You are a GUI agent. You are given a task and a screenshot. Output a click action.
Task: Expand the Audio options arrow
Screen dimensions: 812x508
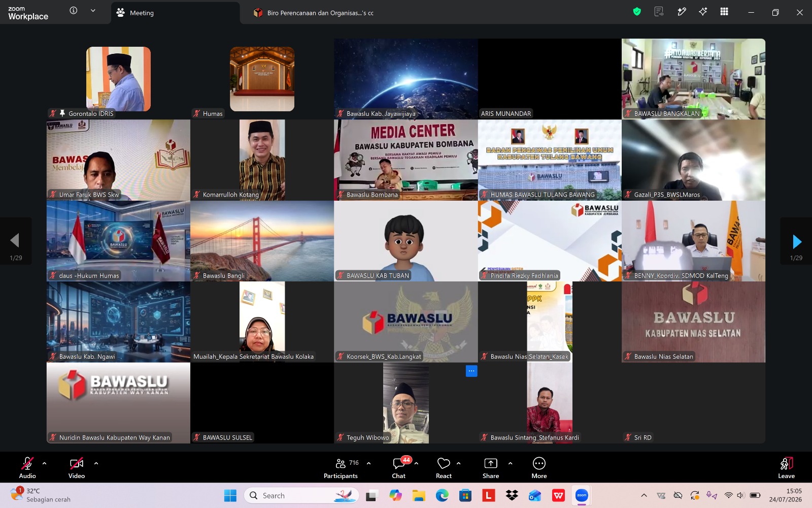click(45, 463)
